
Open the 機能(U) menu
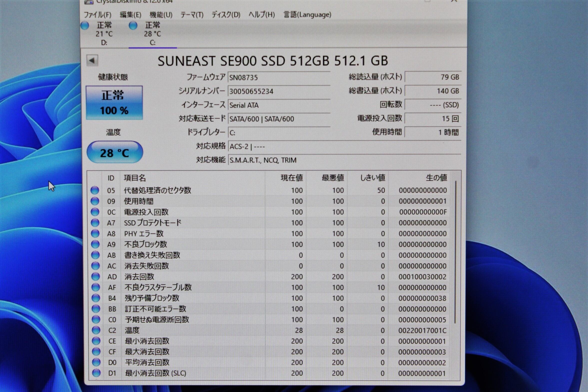coord(161,15)
